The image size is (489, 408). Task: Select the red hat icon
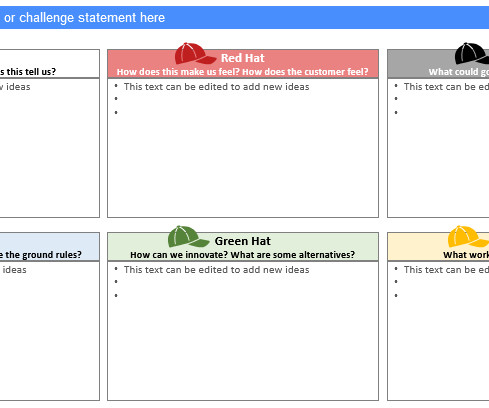195,54
